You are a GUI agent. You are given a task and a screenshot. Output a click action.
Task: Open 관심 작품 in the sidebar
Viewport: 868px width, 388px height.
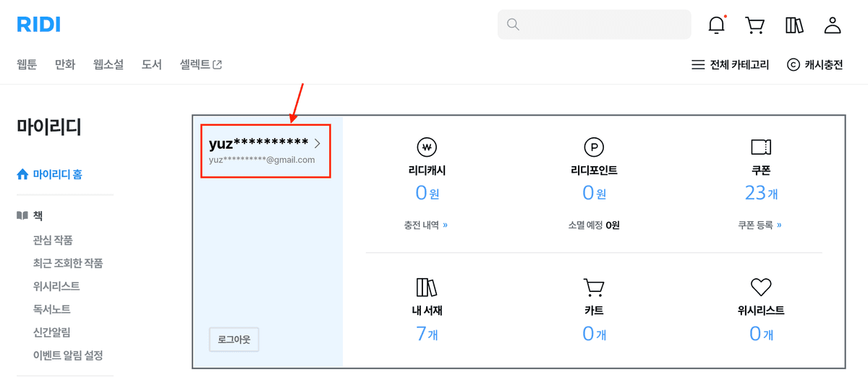(x=53, y=240)
